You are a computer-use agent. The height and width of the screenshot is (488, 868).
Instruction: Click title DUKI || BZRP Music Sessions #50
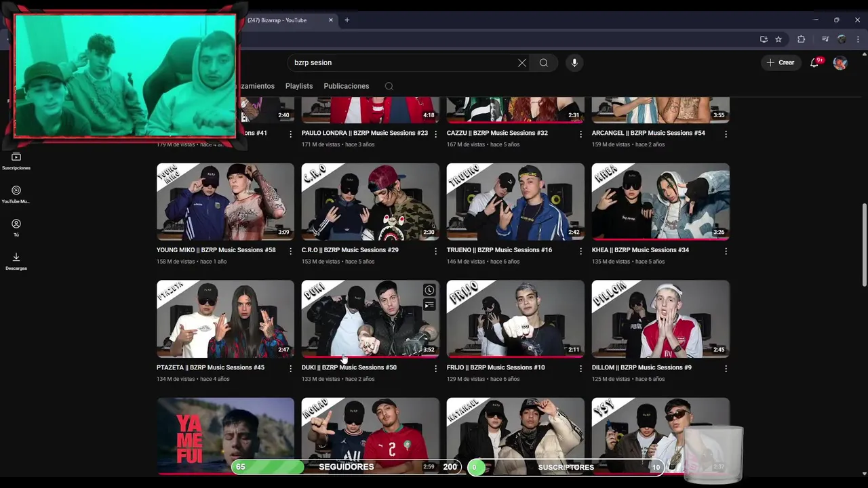click(x=349, y=367)
